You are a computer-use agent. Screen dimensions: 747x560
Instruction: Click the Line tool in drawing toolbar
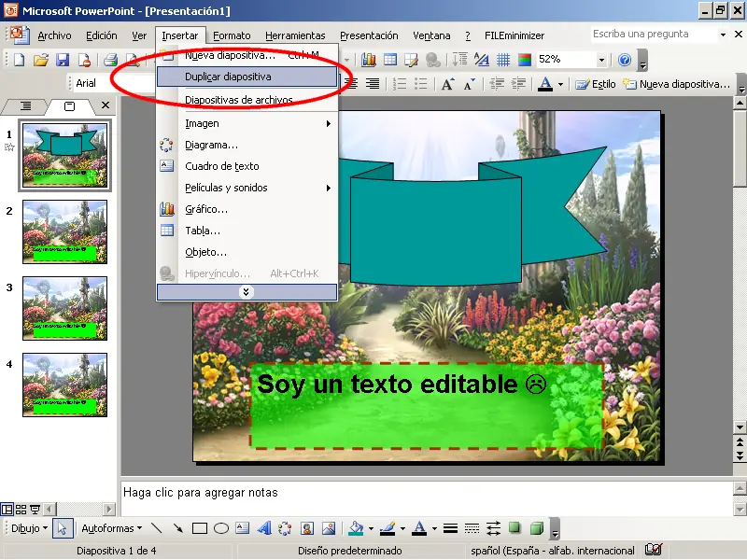(157, 528)
